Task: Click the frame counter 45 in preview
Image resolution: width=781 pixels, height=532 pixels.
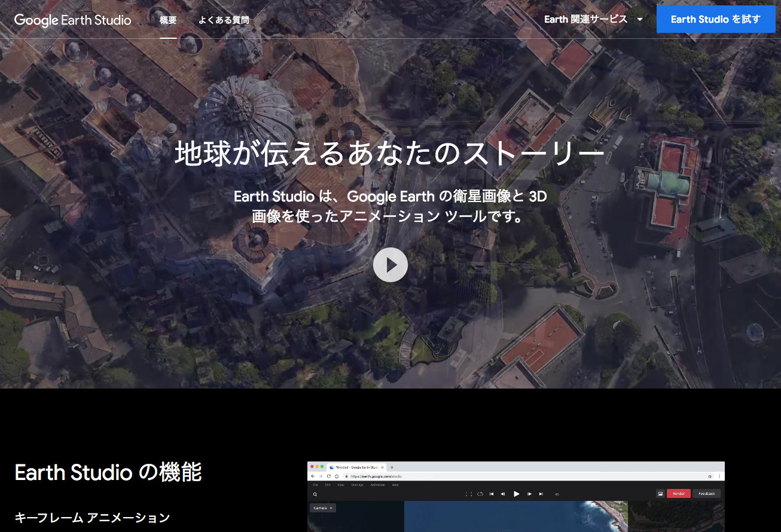Action: click(557, 494)
